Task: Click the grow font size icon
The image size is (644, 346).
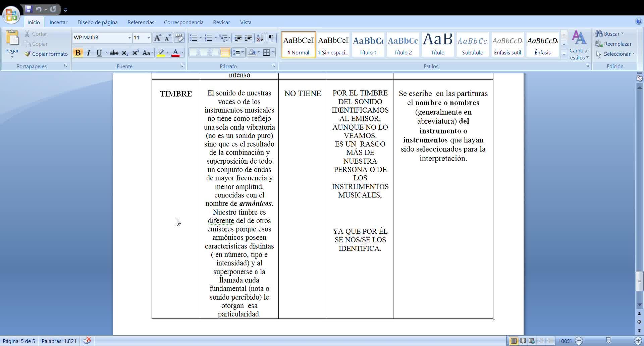Action: [157, 38]
